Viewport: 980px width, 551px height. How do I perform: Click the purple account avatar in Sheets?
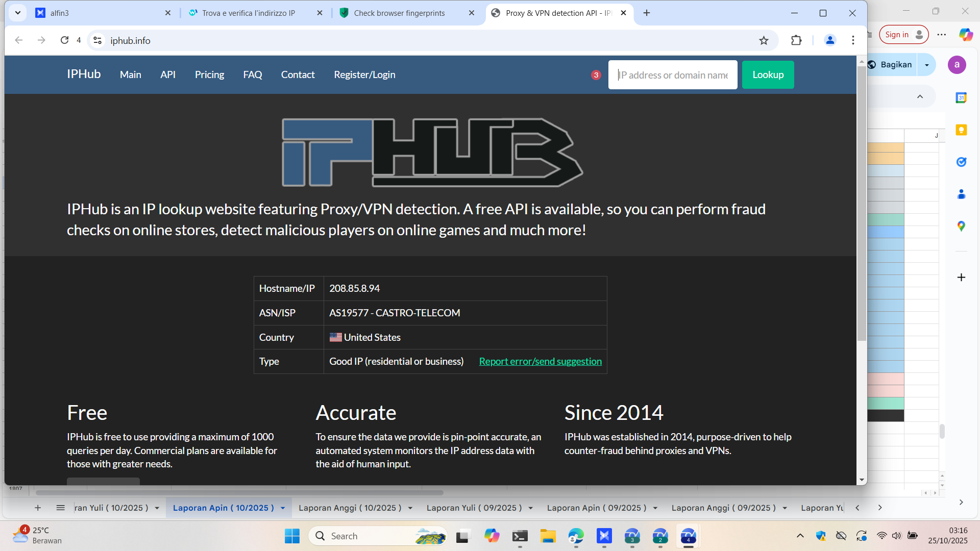[957, 65]
